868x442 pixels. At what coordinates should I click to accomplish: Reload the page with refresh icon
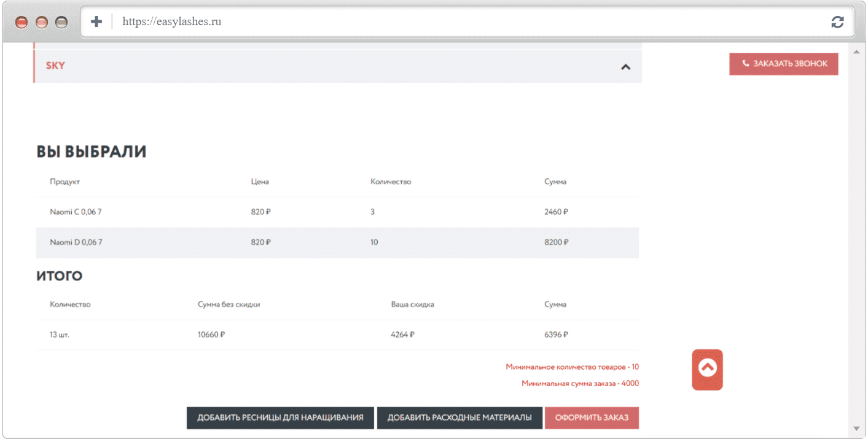coord(837,22)
